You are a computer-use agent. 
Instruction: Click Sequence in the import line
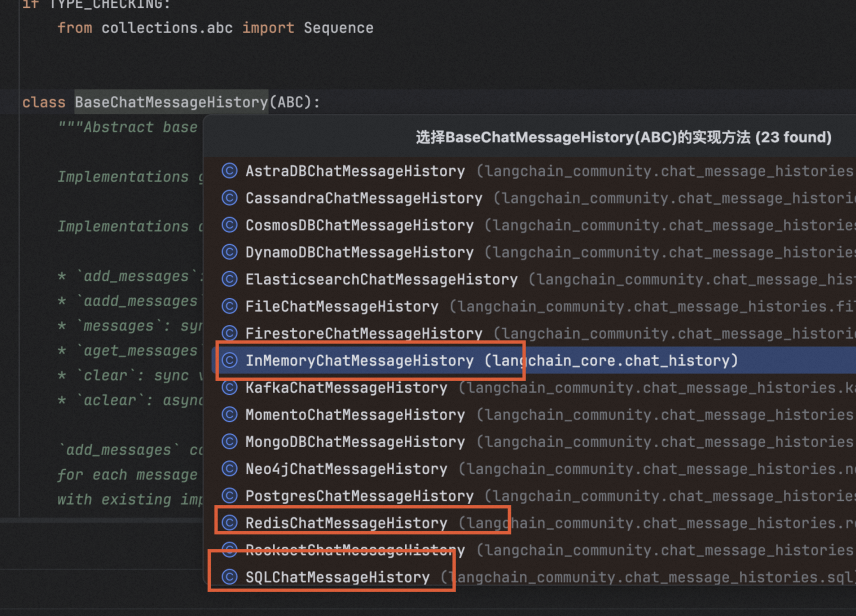coord(338,28)
